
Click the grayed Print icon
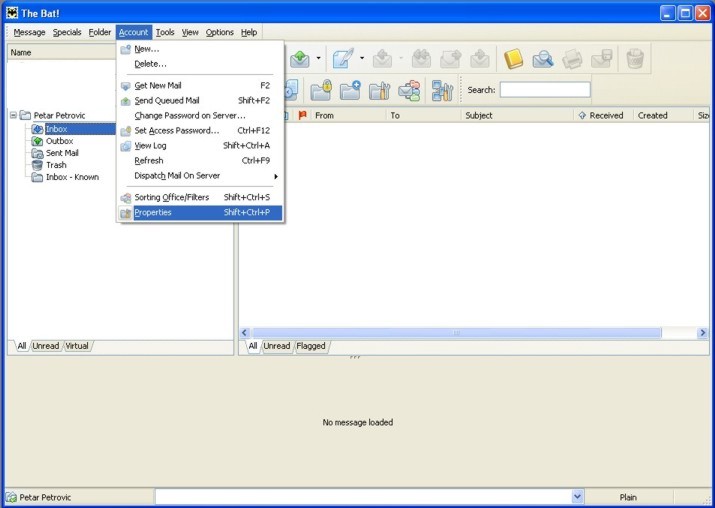click(x=572, y=59)
